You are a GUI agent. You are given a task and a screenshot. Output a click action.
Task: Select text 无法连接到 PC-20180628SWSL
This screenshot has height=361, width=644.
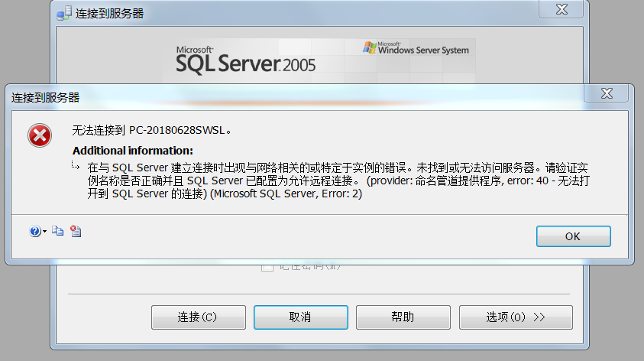point(151,130)
